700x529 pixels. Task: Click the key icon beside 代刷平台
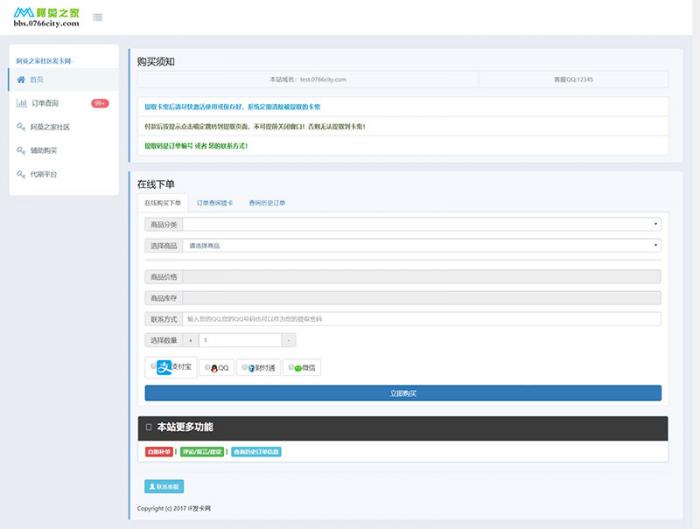tap(21, 175)
